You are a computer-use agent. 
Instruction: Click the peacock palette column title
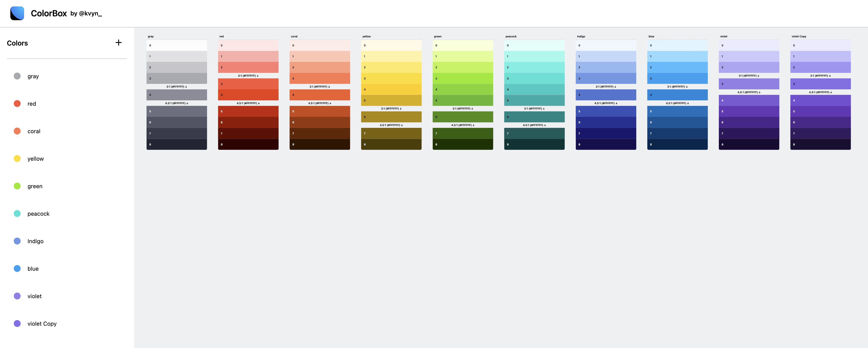pyautogui.click(x=511, y=36)
